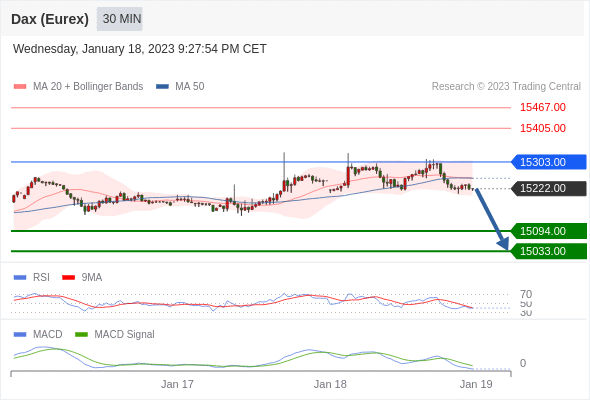Click the MA 50 blue legend swatch

point(162,87)
